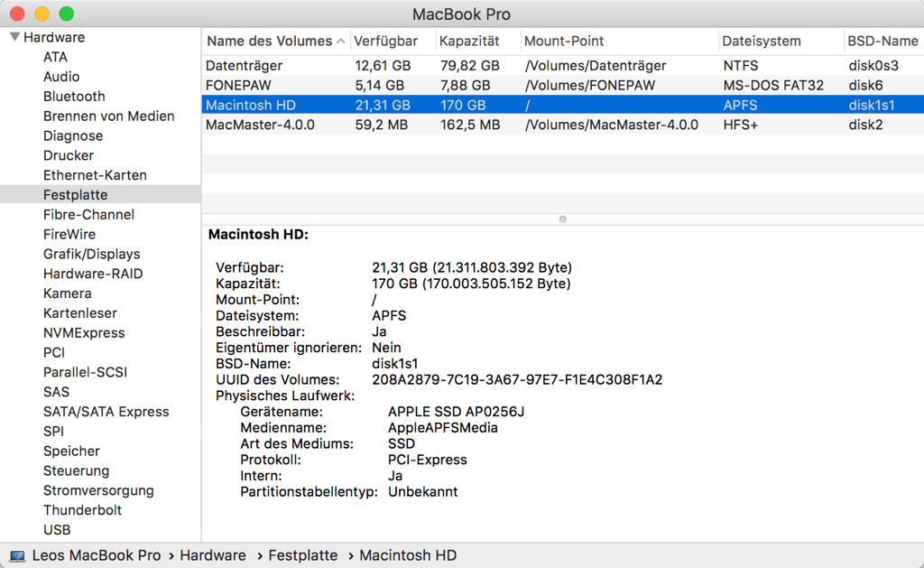Select SATA/SATA Express entry
The height and width of the screenshot is (568, 924).
click(x=106, y=412)
